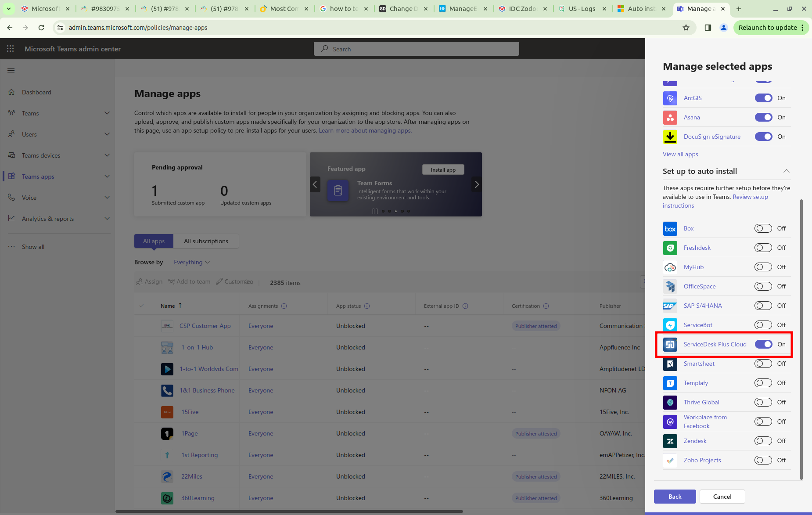812x515 pixels.
Task: Open the Browse by Everything dropdown
Action: point(192,262)
